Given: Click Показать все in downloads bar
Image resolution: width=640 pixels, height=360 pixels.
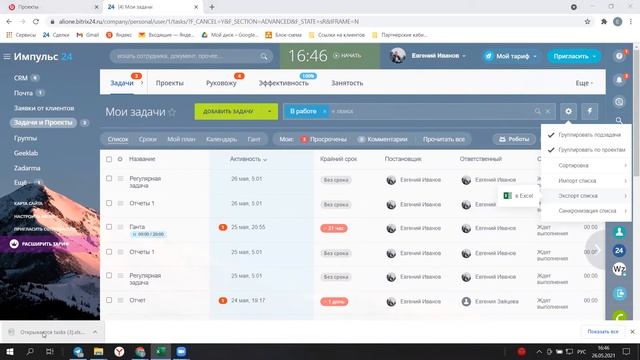Looking at the screenshot, I should coord(603,332).
